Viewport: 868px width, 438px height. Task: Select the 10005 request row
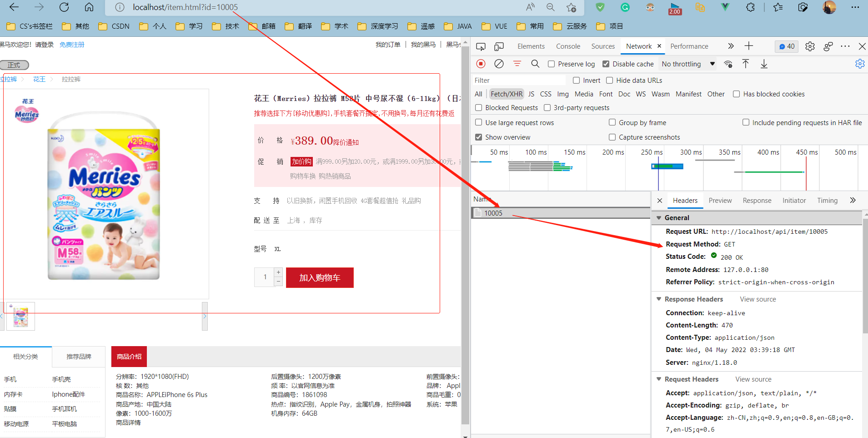coord(561,213)
